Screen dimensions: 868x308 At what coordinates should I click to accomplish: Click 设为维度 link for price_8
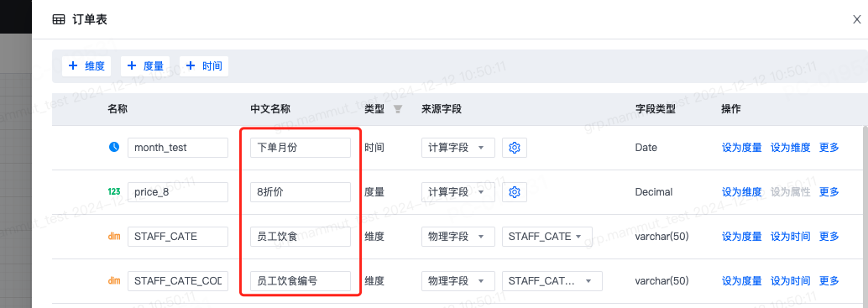tap(742, 192)
